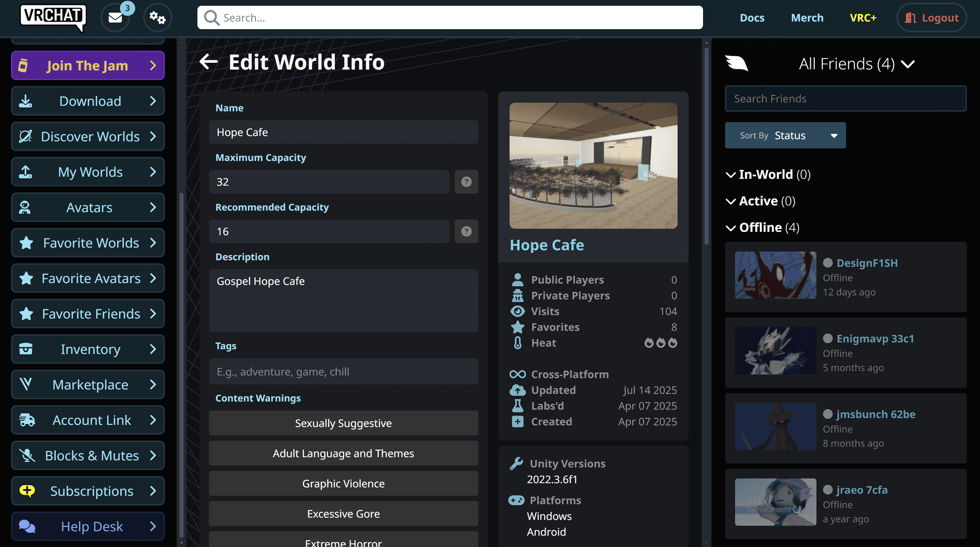Open the settings gears icon
Image resolution: width=980 pixels, height=547 pixels.
pos(157,18)
